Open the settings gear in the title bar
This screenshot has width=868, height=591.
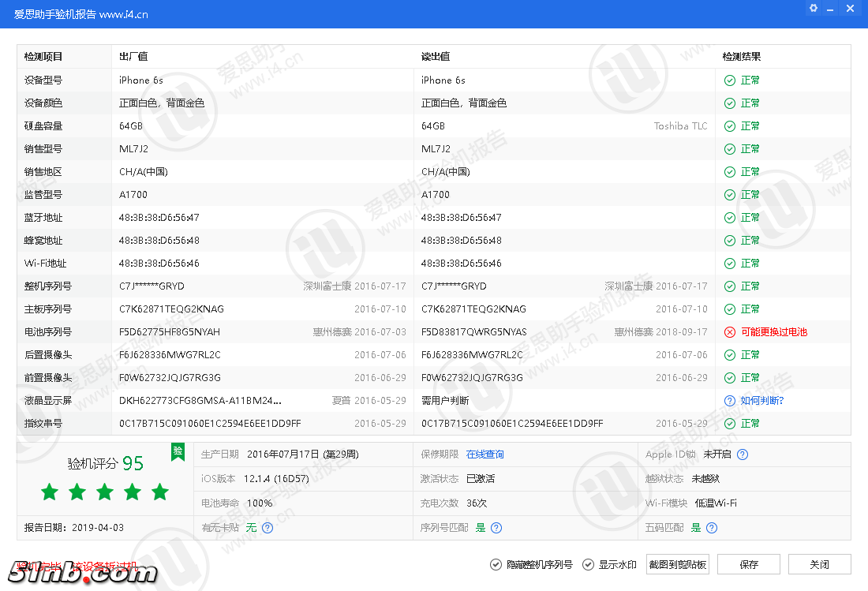814,8
